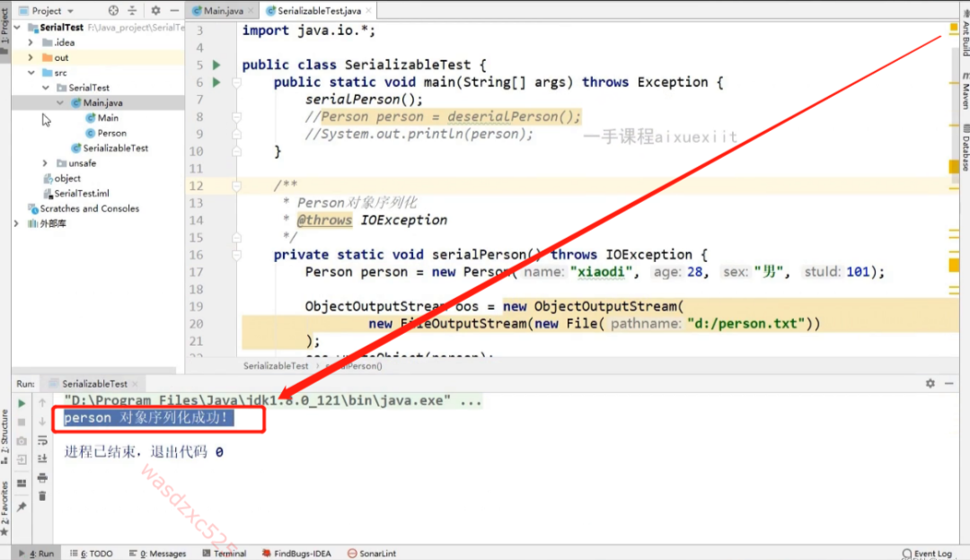
Task: Fold the Javadoc comment at line 12
Action: [236, 186]
